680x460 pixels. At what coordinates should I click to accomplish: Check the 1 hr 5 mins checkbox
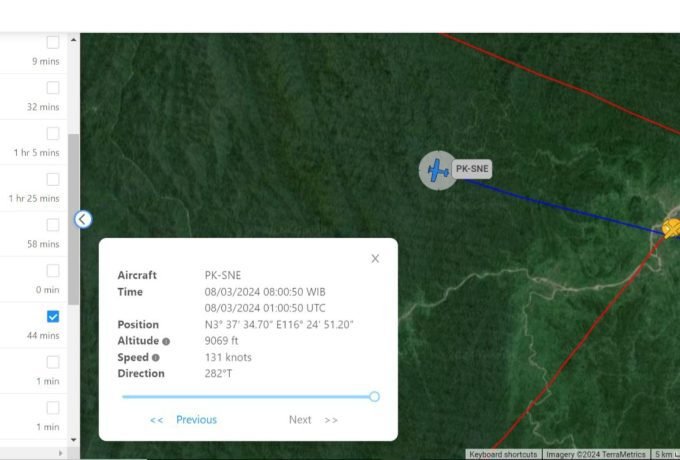click(x=53, y=134)
